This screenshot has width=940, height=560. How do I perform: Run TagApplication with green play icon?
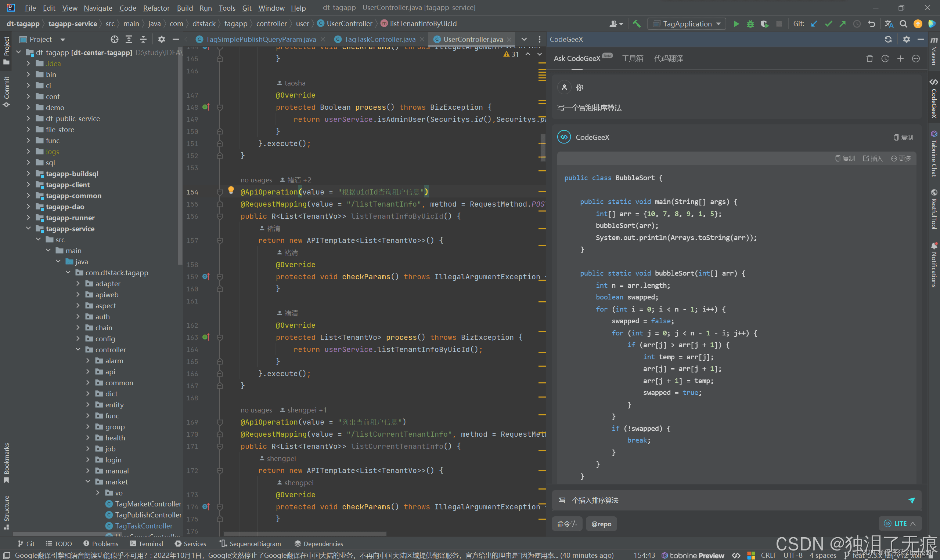coord(736,24)
